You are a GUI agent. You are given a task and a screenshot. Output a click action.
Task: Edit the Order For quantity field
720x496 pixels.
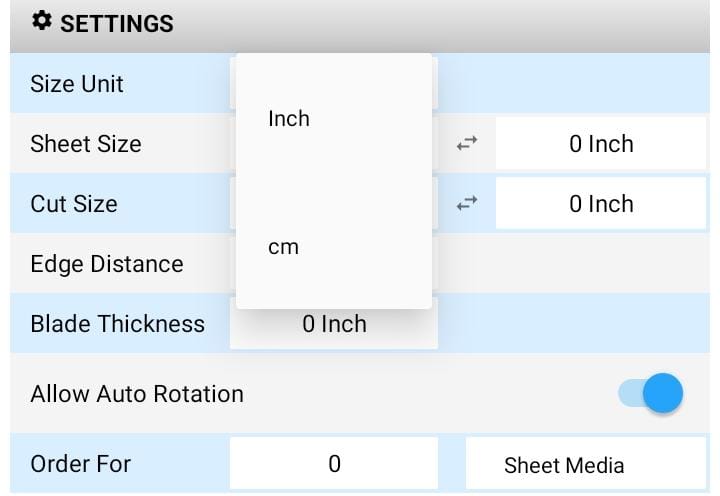pyautogui.click(x=334, y=463)
